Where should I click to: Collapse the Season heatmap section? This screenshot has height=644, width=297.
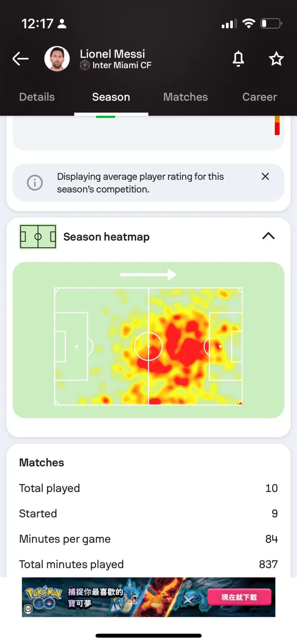(x=268, y=236)
